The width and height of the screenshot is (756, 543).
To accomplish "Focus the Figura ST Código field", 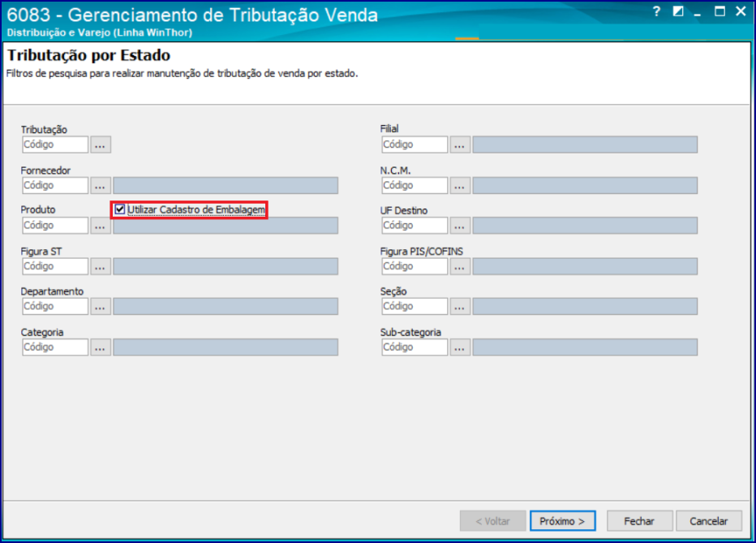I will tap(55, 266).
